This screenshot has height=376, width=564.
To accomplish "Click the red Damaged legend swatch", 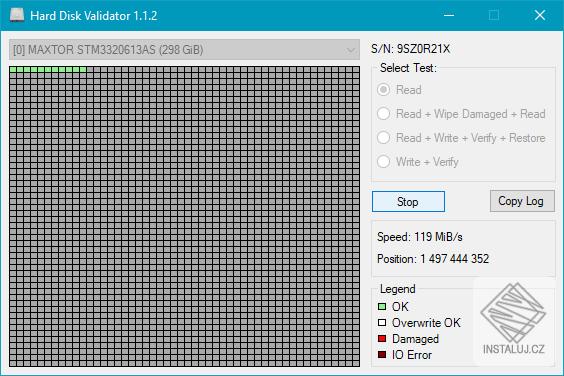I will 382,339.
